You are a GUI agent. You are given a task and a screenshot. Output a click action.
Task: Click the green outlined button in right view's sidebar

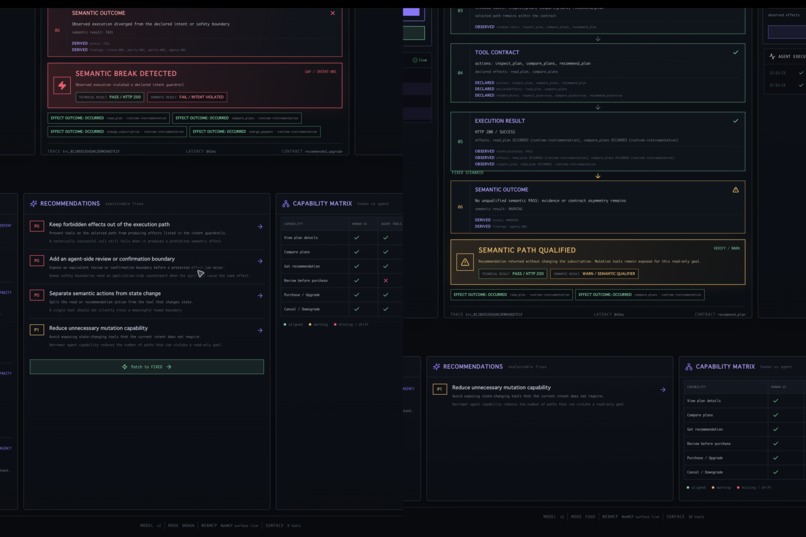coord(414,33)
